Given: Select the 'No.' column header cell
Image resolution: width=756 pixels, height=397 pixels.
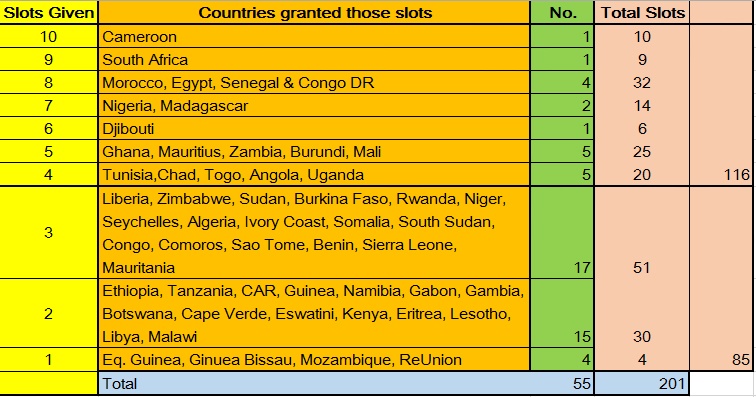Looking at the screenshot, I should tap(562, 13).
